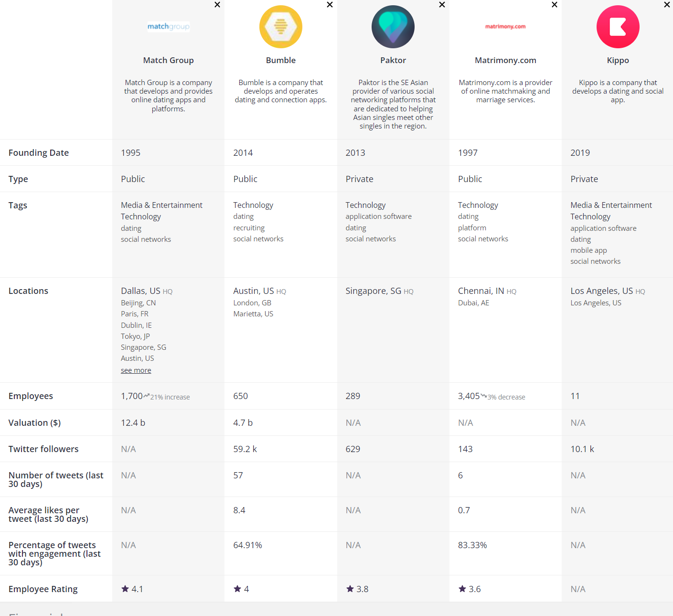This screenshot has width=673, height=616.
Task: Close the Matrimony.com column
Action: click(x=555, y=5)
